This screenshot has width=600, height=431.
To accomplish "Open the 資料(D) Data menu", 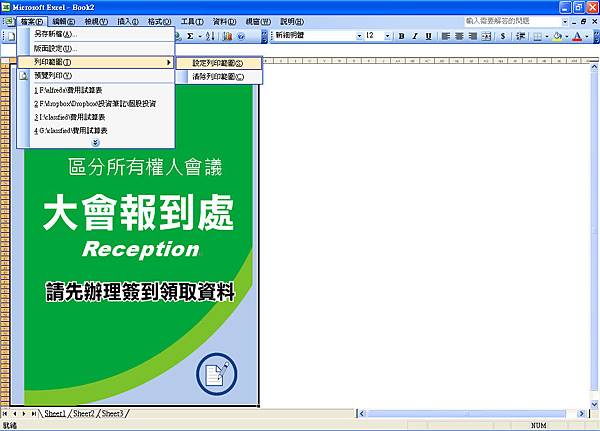I will pyautogui.click(x=224, y=22).
